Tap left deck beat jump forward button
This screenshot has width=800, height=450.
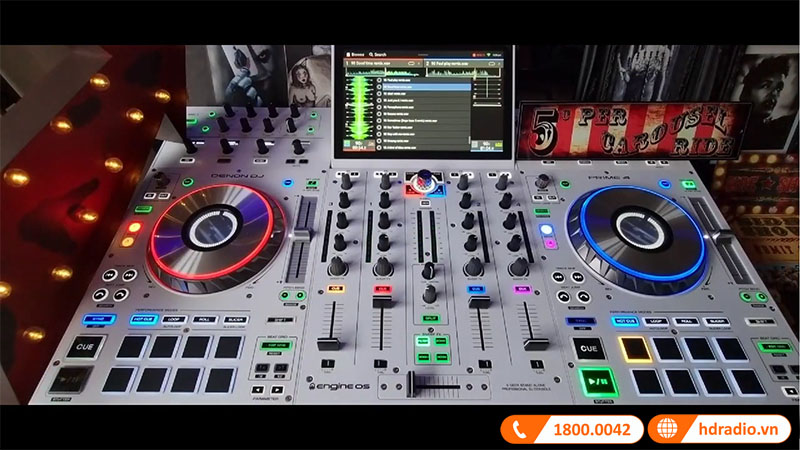pyautogui.click(x=120, y=294)
